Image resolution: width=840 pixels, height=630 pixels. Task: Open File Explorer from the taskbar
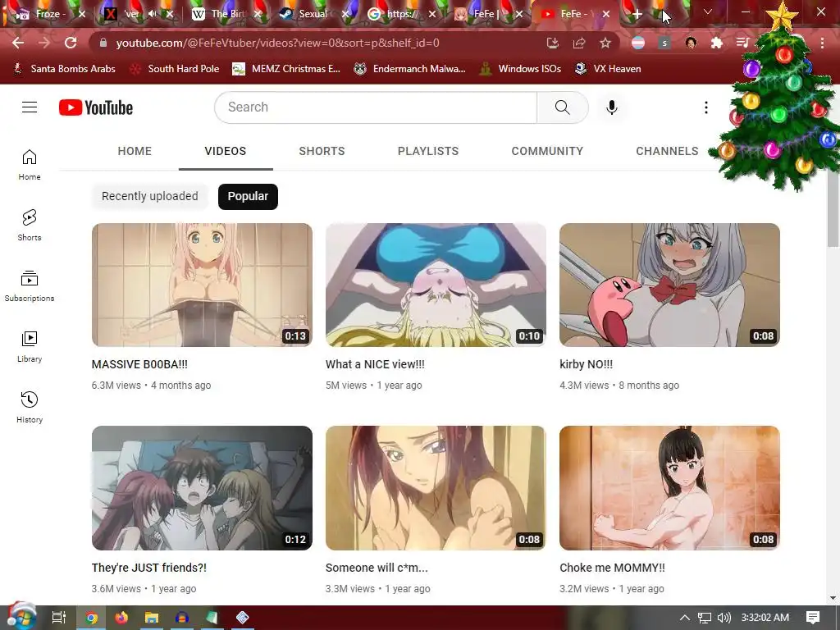pyautogui.click(x=152, y=618)
